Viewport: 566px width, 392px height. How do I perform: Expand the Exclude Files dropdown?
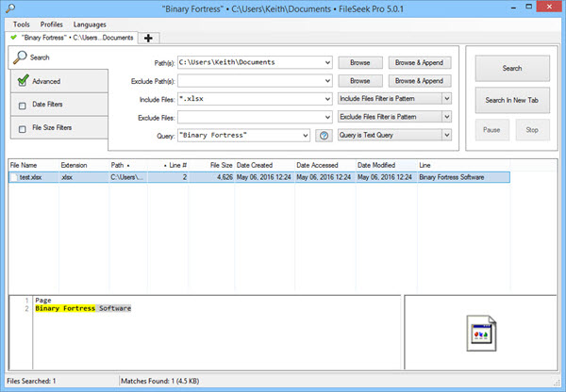pyautogui.click(x=327, y=117)
